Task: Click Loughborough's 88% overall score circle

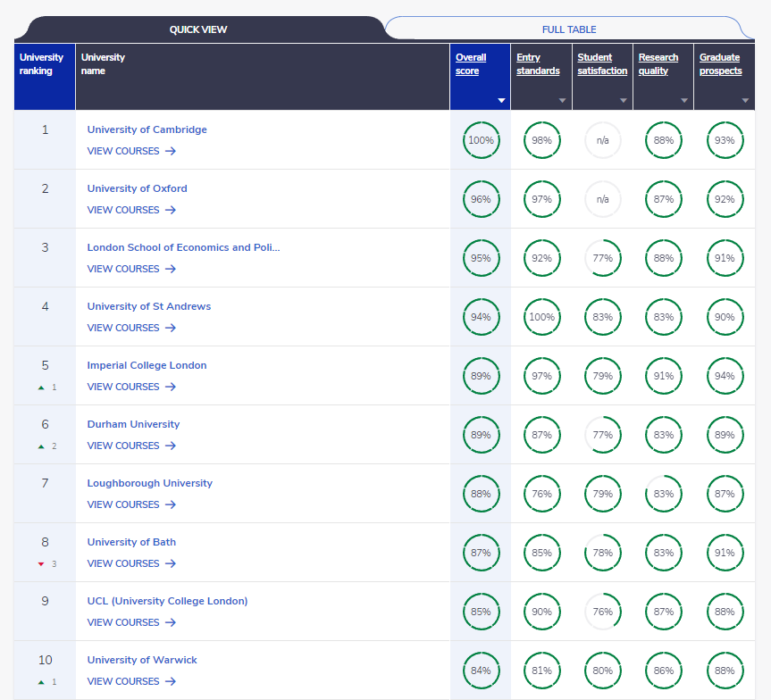Action: tap(481, 494)
